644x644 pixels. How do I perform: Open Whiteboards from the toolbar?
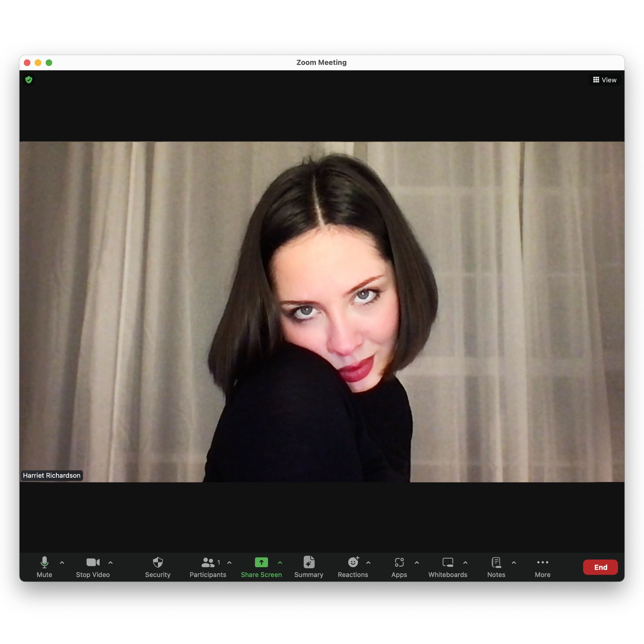pos(448,566)
